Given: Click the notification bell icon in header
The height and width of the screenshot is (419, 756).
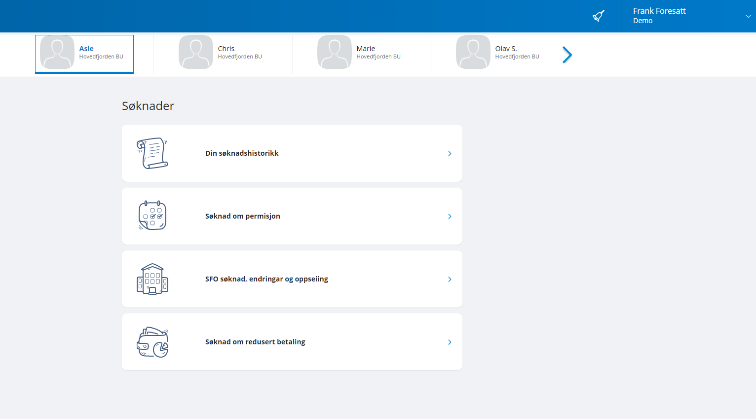Looking at the screenshot, I should click(598, 16).
